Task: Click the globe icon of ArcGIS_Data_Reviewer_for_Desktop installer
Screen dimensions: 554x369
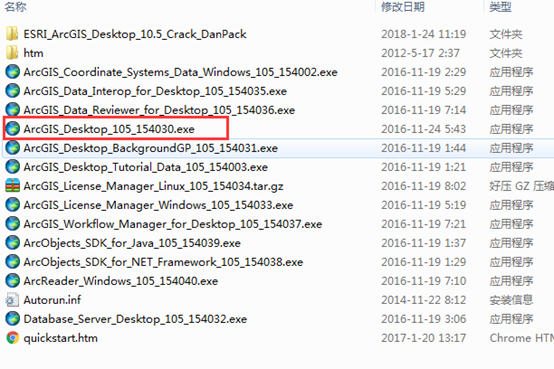Action: [13, 110]
